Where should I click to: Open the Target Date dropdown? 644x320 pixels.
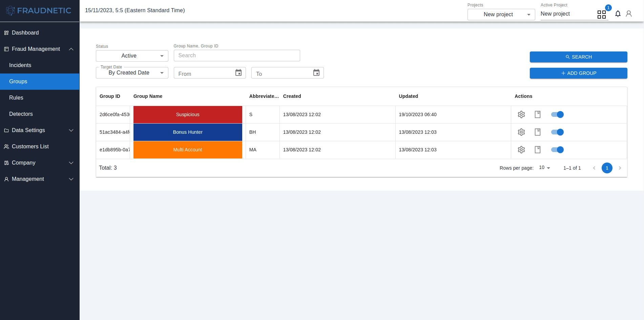point(132,73)
